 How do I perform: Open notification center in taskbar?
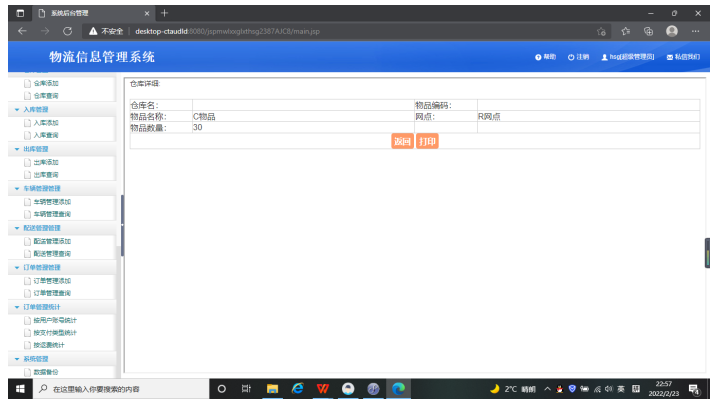click(x=694, y=390)
